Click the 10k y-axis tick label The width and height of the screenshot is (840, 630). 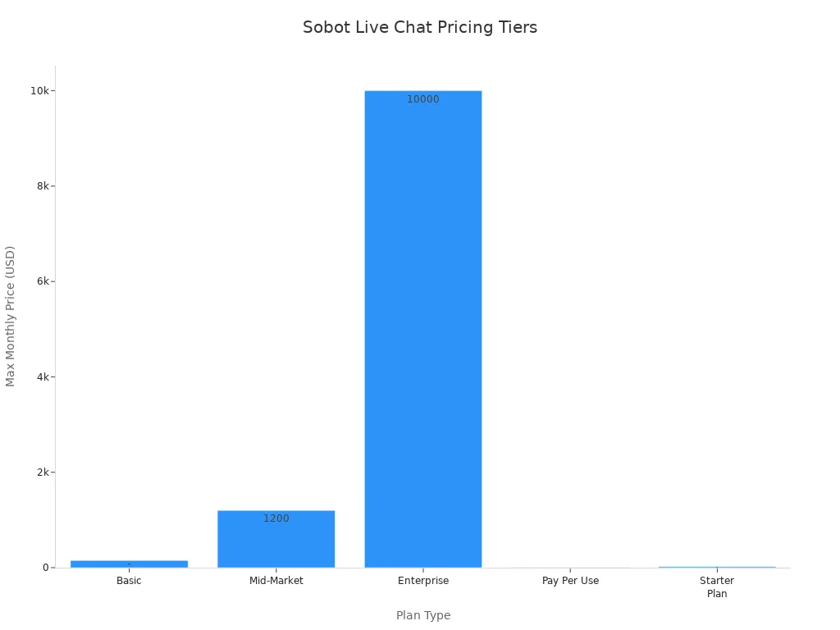pos(39,91)
